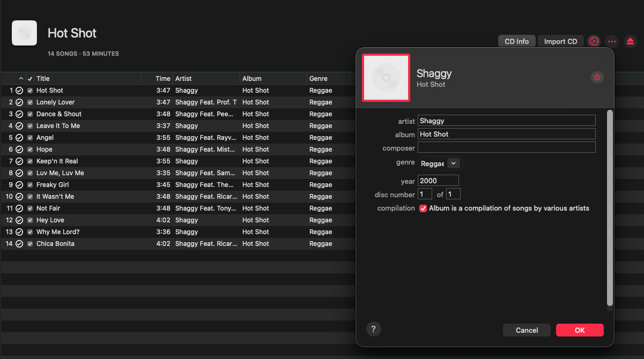Click the disc number field
Viewport: 644px width, 359px height.
coord(425,194)
